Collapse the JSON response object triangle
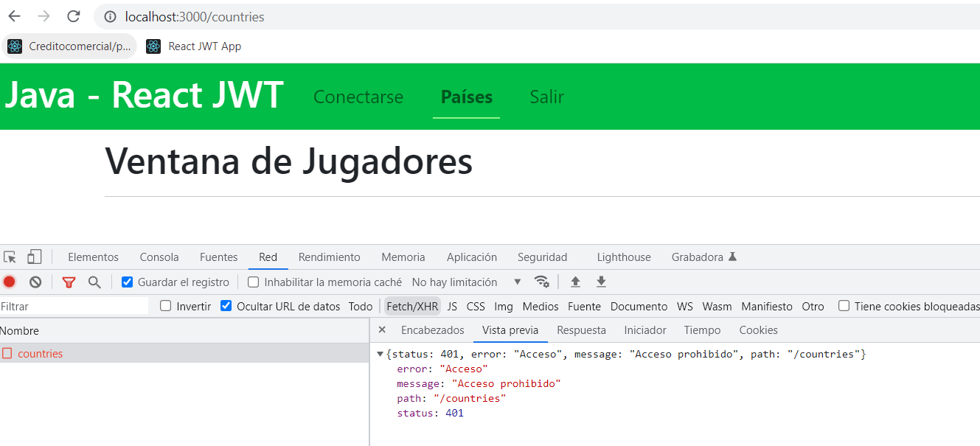This screenshot has width=980, height=446. click(x=380, y=355)
